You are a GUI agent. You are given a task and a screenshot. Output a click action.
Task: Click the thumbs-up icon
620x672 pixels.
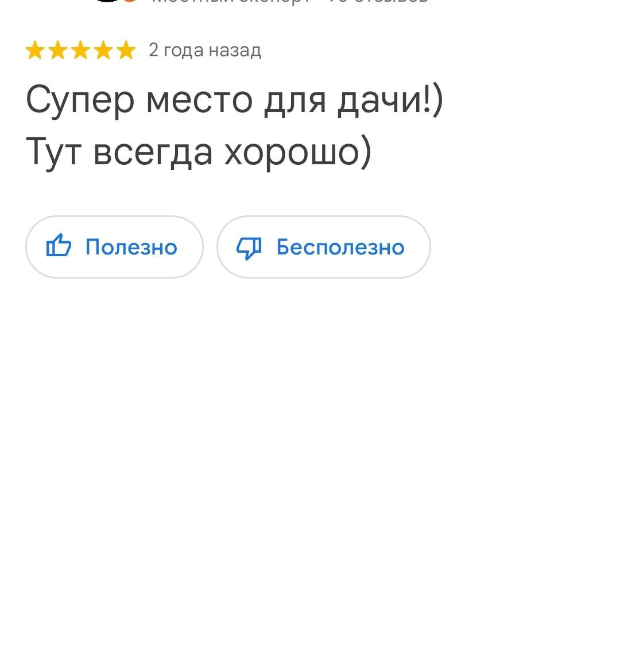click(x=59, y=247)
